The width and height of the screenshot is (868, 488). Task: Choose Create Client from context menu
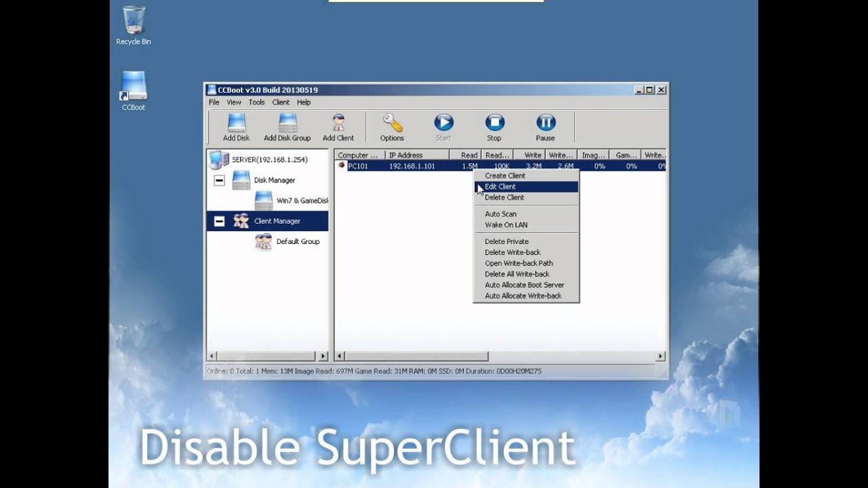(526, 176)
